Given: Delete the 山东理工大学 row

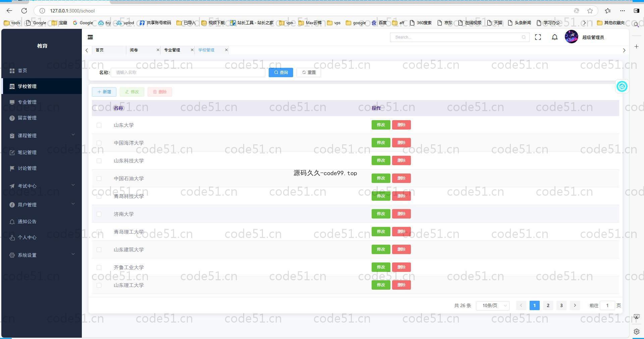Looking at the screenshot, I should coord(401,285).
